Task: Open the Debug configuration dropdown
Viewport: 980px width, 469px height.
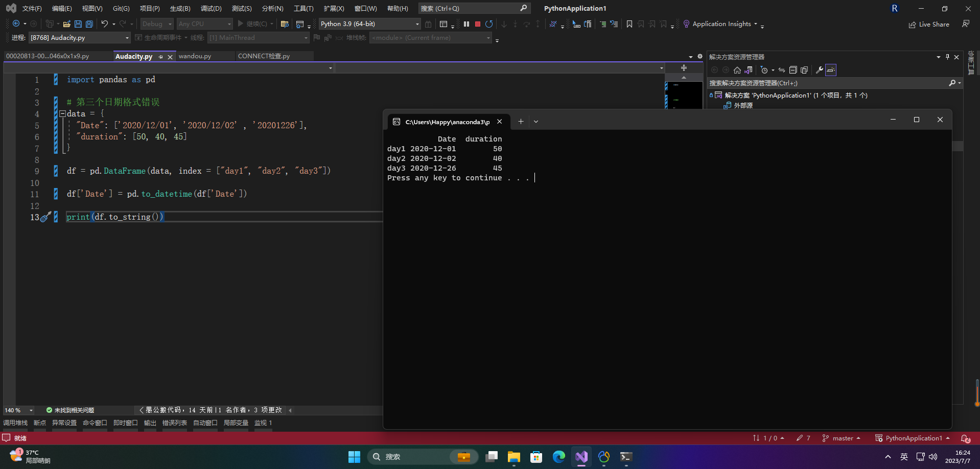Action: tap(157, 24)
